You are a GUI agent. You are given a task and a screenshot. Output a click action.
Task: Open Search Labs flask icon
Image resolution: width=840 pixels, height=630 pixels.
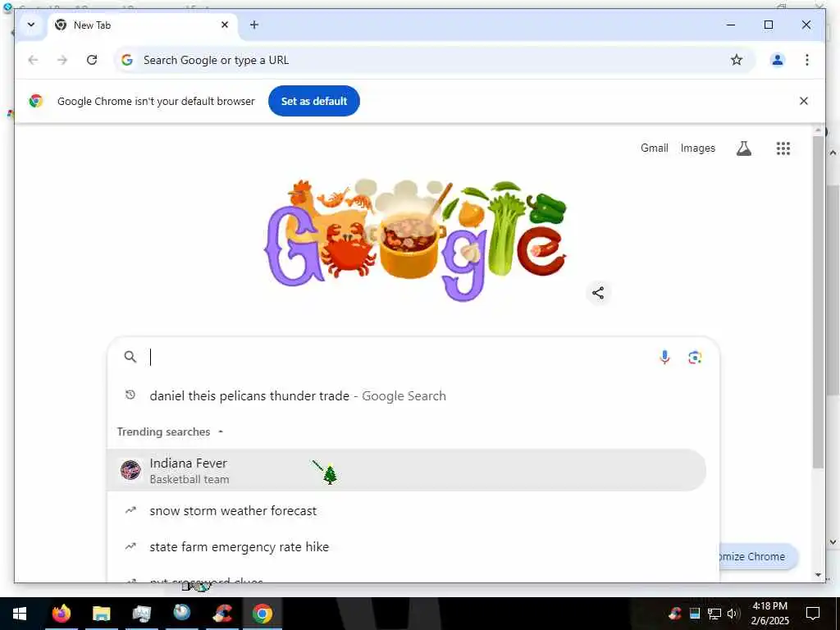pyautogui.click(x=743, y=148)
